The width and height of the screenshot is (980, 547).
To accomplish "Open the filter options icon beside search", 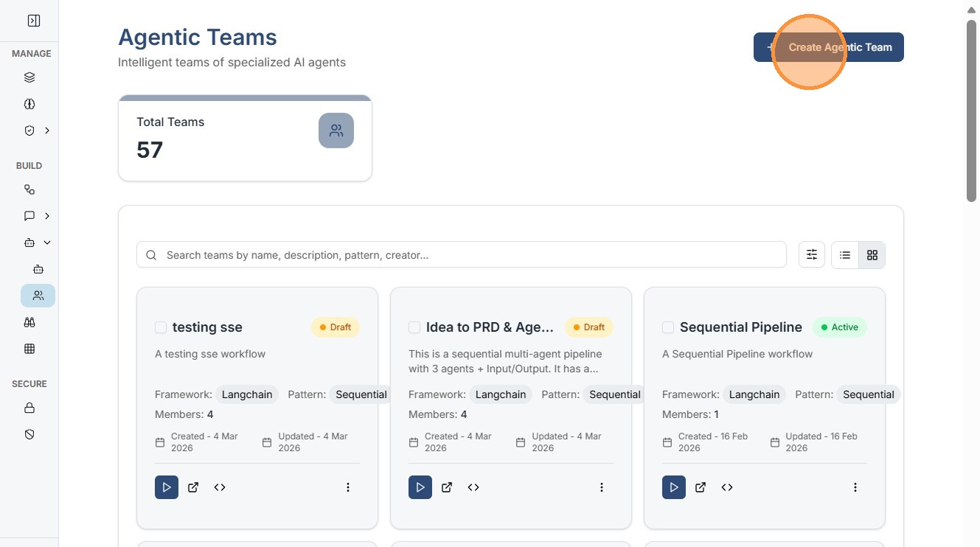I will [x=812, y=255].
